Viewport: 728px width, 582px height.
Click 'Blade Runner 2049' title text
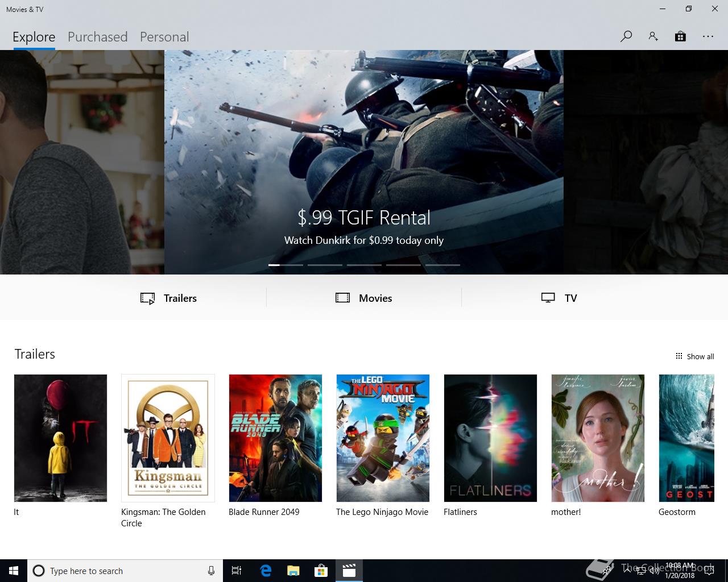(x=264, y=512)
